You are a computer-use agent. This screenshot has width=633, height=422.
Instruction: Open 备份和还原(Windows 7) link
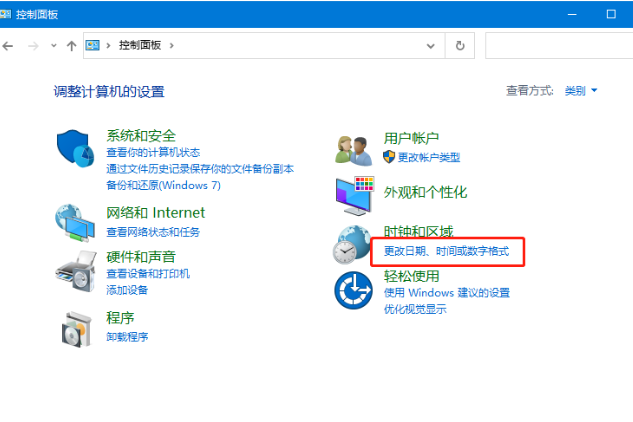[x=163, y=185]
